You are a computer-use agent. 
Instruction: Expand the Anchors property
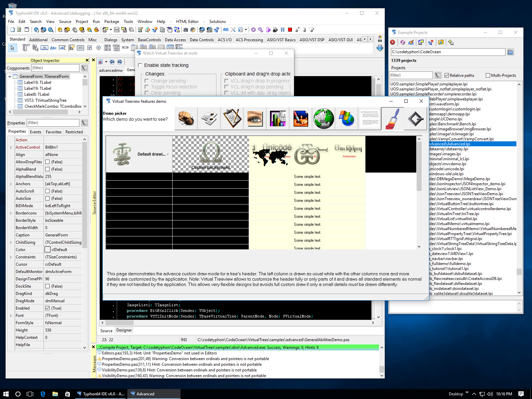tap(11, 184)
